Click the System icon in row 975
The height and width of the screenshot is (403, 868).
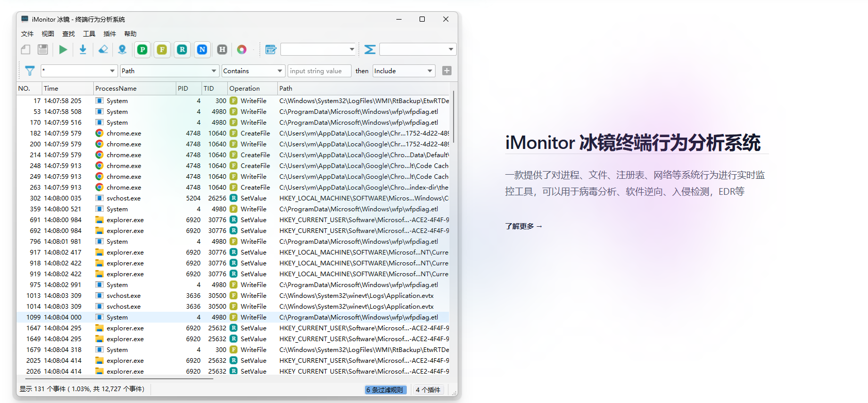click(99, 284)
